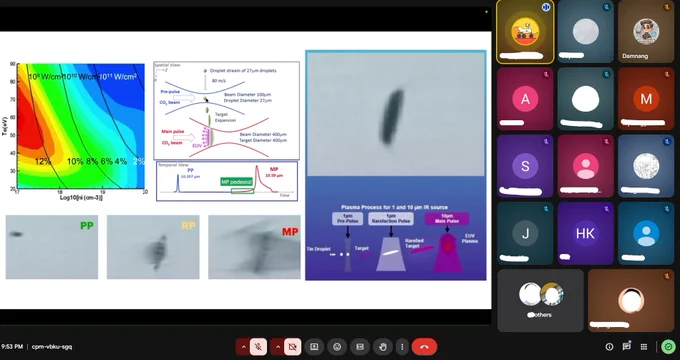Select participant tile with letter J
The height and width of the screenshot is (360, 680).
point(525,233)
